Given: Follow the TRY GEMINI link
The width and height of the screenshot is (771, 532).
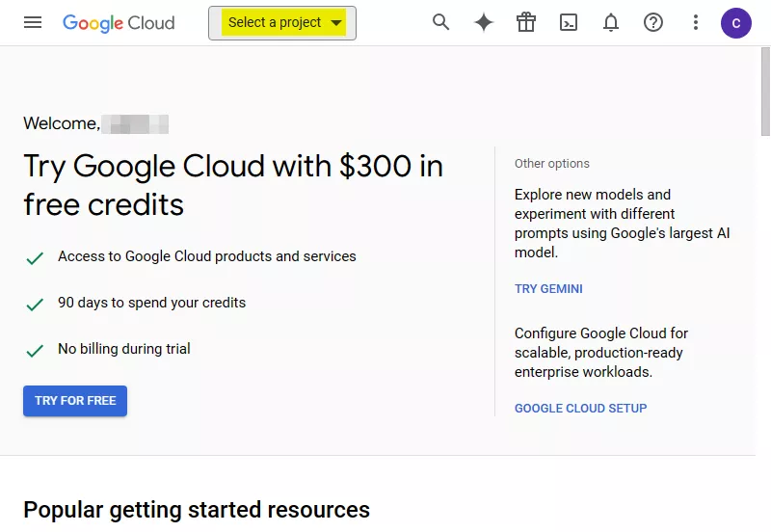Looking at the screenshot, I should point(548,288).
